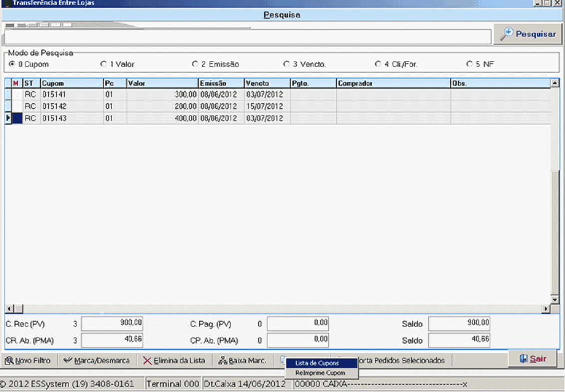Image resolution: width=565 pixels, height=392 pixels.
Task: Click the horizontal scrollbar left arrow
Action: 9,309
